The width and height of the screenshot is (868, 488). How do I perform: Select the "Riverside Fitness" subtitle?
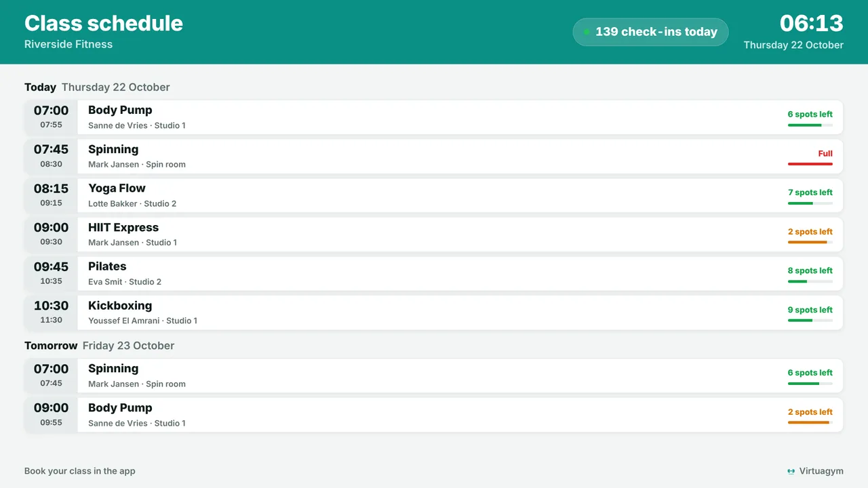tap(68, 44)
